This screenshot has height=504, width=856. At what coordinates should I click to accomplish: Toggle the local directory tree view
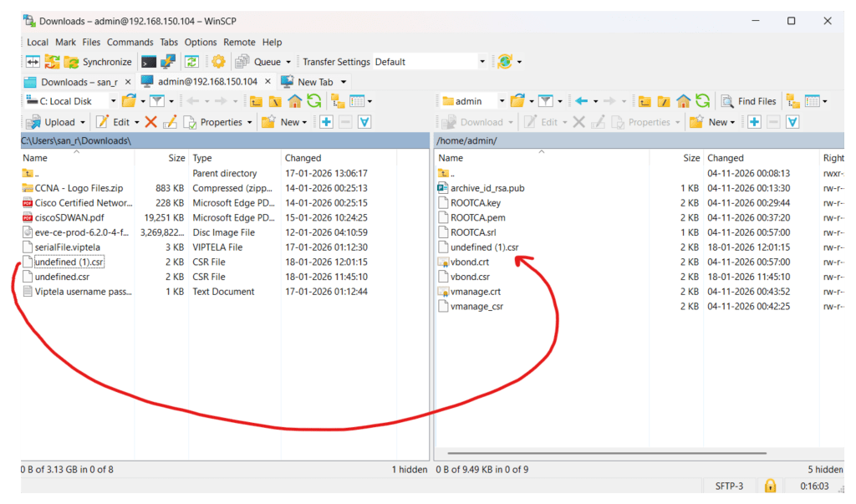coord(339,101)
